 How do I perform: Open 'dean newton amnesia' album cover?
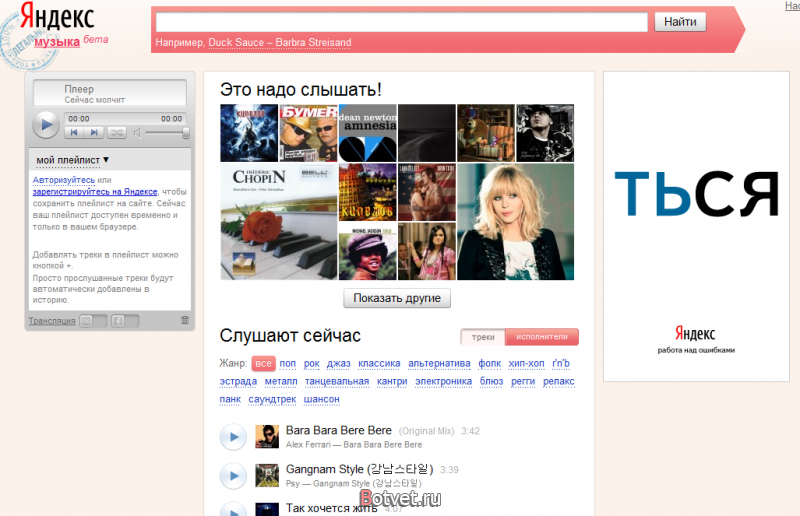click(x=367, y=133)
